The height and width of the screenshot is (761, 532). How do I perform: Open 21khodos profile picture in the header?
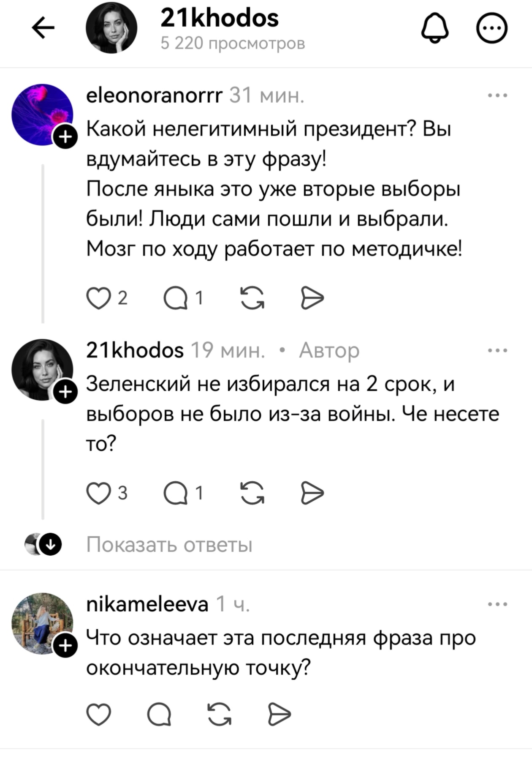pyautogui.click(x=112, y=28)
